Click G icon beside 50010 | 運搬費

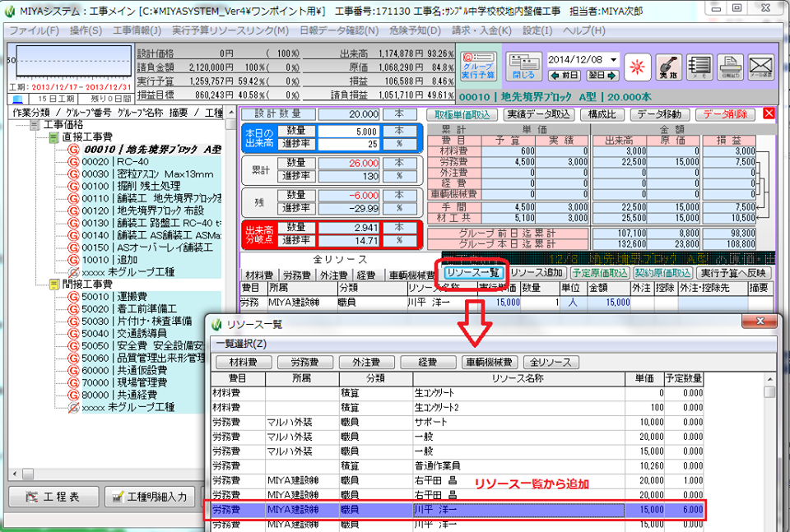[73, 297]
